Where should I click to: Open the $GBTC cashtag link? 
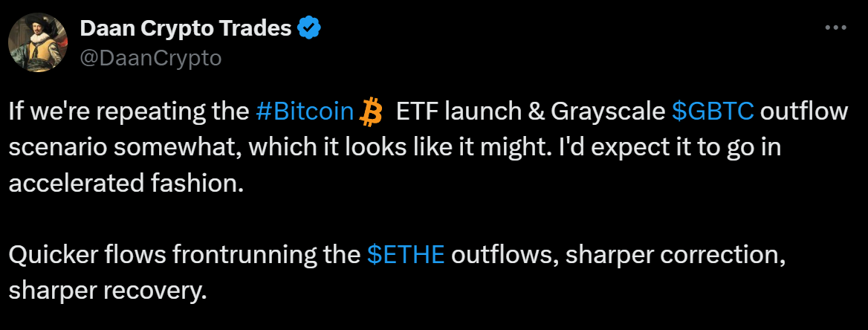[713, 112]
